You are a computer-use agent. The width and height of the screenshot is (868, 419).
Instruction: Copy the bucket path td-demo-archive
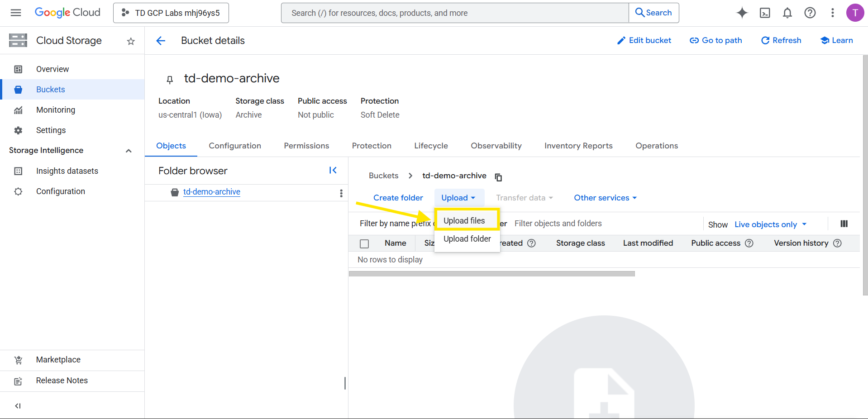[498, 177]
